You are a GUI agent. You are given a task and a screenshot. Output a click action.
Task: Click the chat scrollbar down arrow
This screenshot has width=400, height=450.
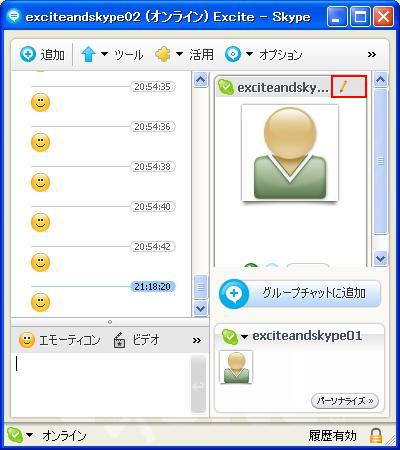point(200,309)
